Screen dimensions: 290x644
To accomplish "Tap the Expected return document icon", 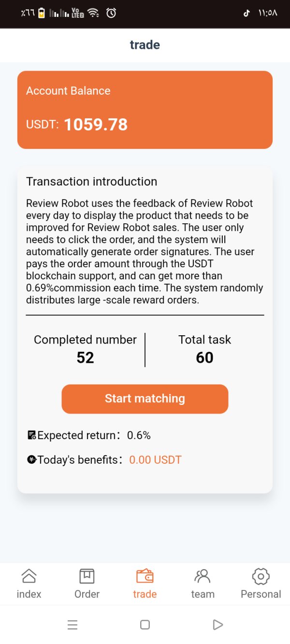I will click(x=32, y=435).
